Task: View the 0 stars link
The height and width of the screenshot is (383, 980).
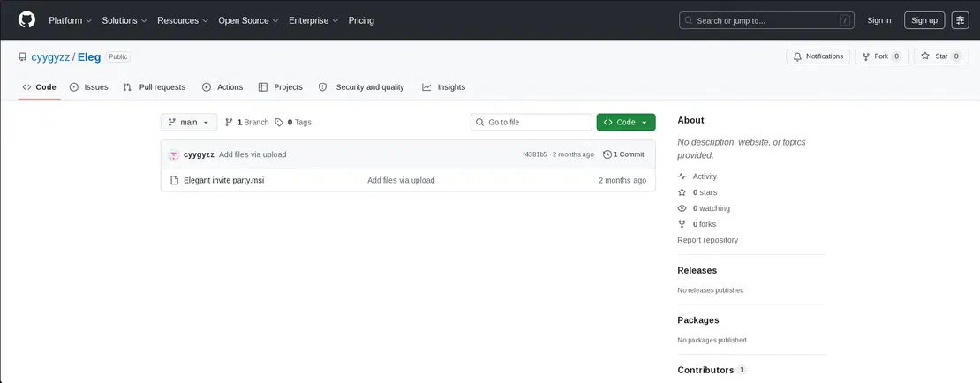Action: pos(697,192)
